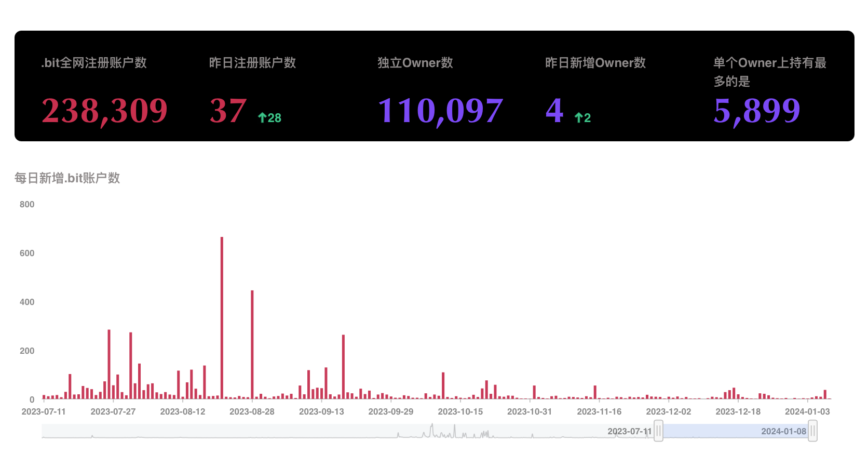Click the 2023-11-16 x-axis label
The image size is (868, 453).
[599, 412]
